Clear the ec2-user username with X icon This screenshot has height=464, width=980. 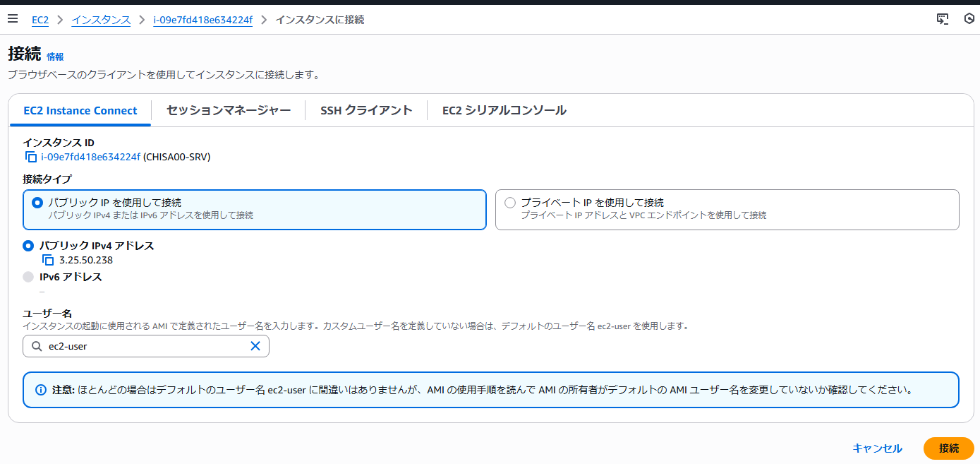(255, 346)
